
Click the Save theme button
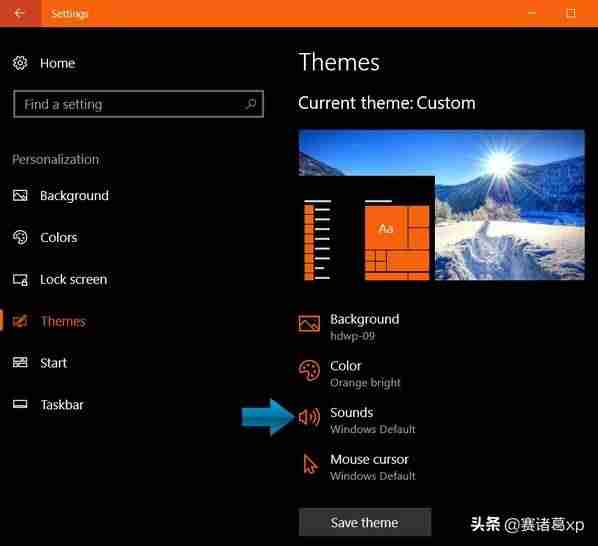click(x=365, y=522)
